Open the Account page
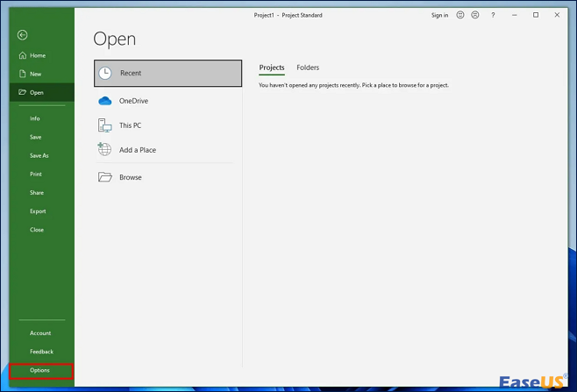 [40, 333]
